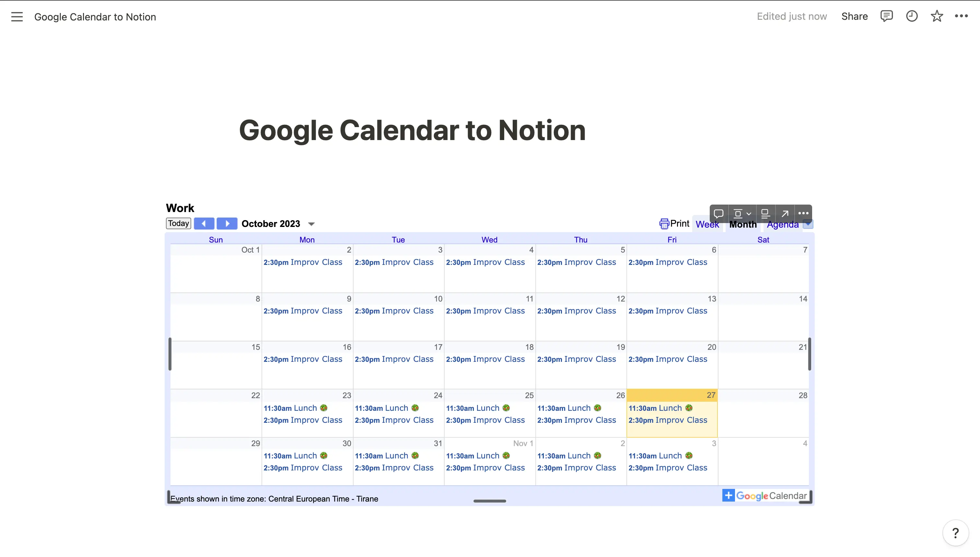Image resolution: width=980 pixels, height=557 pixels.
Task: Click the Share button in Notion toolbar
Action: 855,16
